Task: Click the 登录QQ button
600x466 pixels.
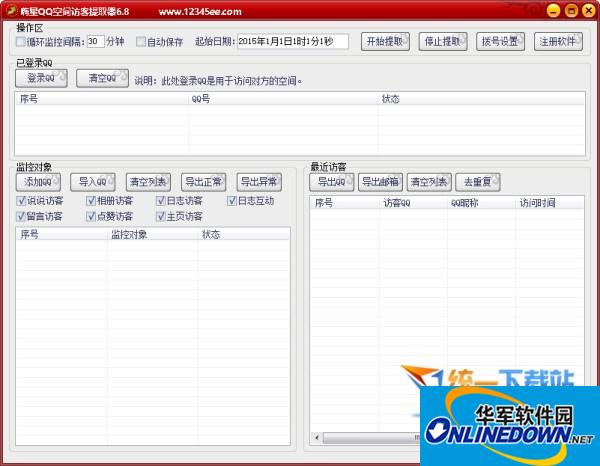Action: 41,78
